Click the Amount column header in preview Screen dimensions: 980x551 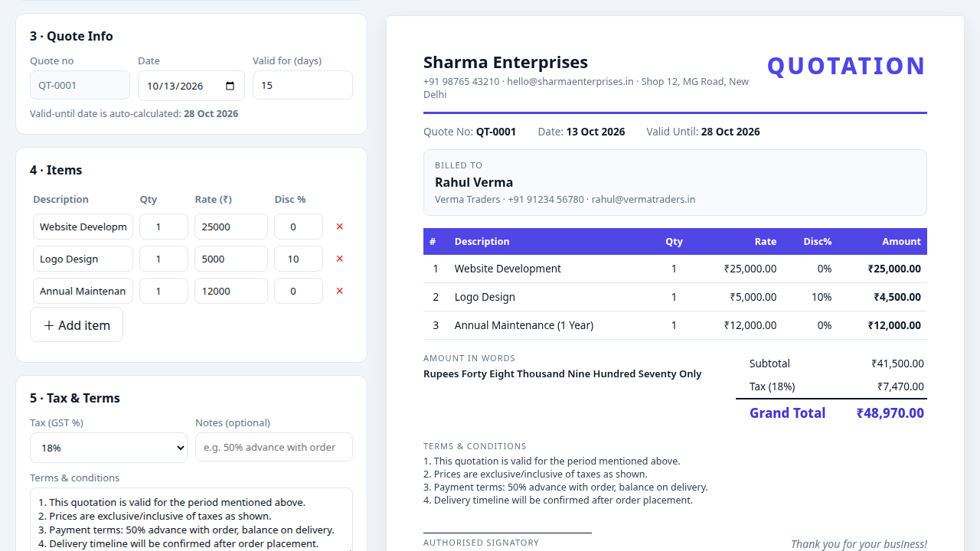[901, 242]
